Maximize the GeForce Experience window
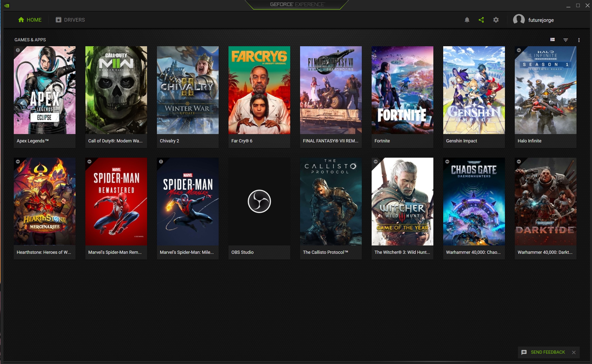The width and height of the screenshot is (592, 364). point(578,5)
